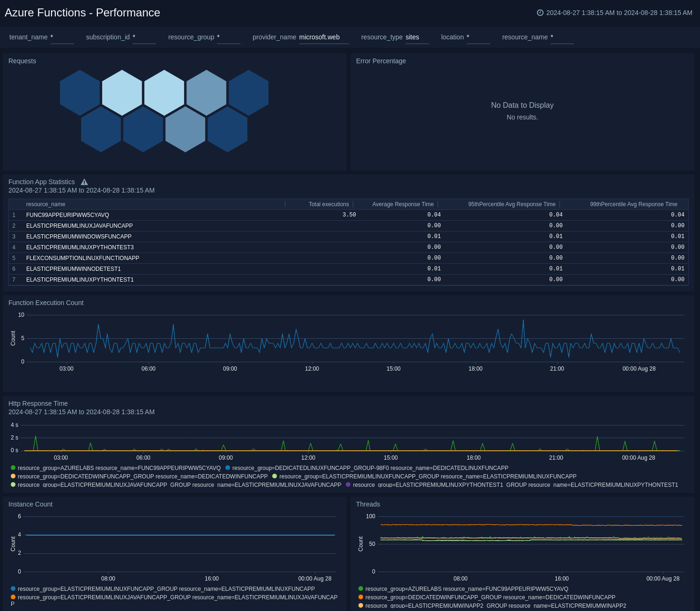This screenshot has height=611, width=700.
Task: Toggle green FUNC99APPEURIPWW5CYAVQ series dot in Http Response legend
Action: [13, 468]
